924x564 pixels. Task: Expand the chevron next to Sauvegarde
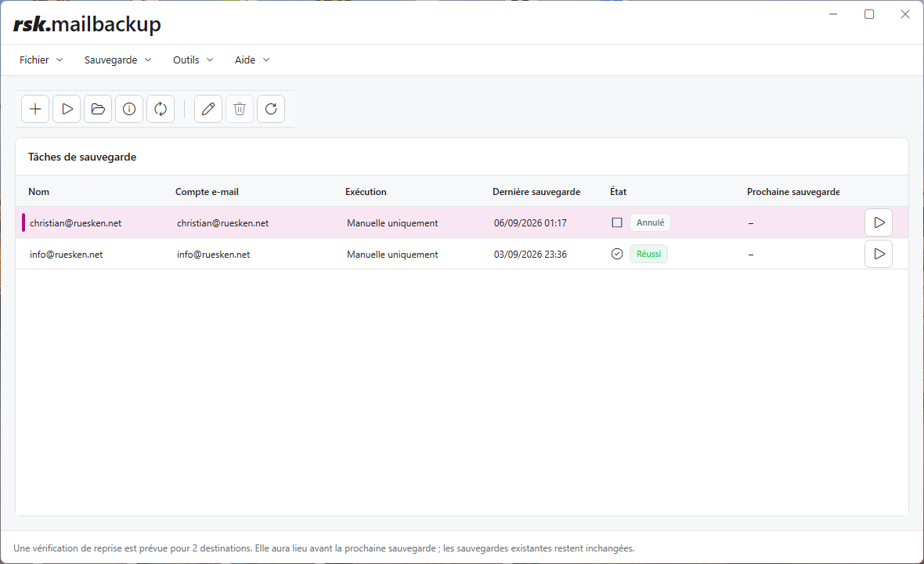148,60
